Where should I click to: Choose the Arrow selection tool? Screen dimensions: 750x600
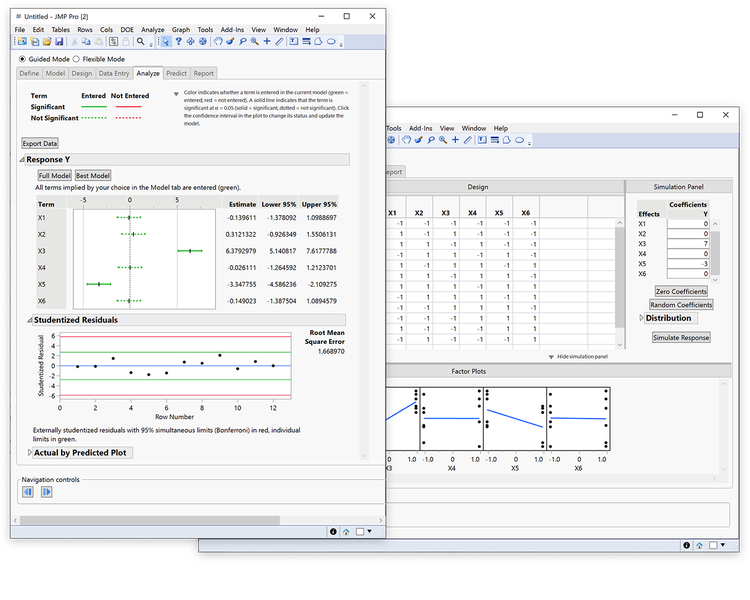(x=165, y=42)
